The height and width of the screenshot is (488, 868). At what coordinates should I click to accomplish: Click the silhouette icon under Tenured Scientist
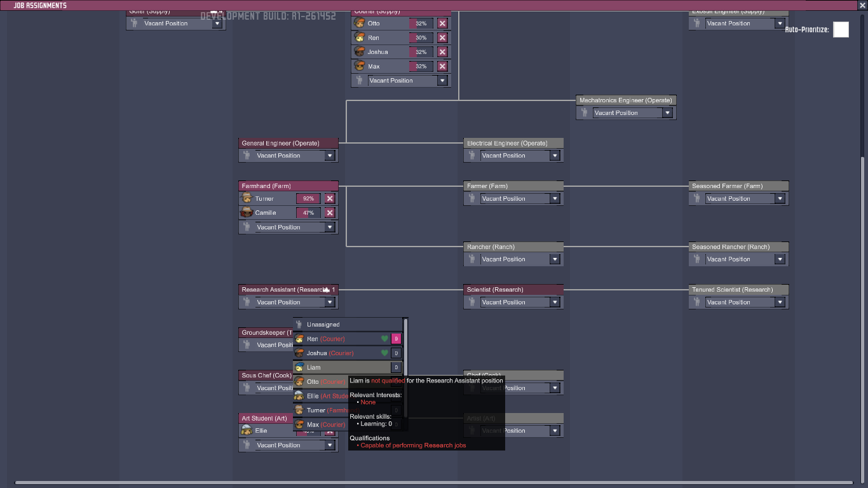click(x=696, y=302)
